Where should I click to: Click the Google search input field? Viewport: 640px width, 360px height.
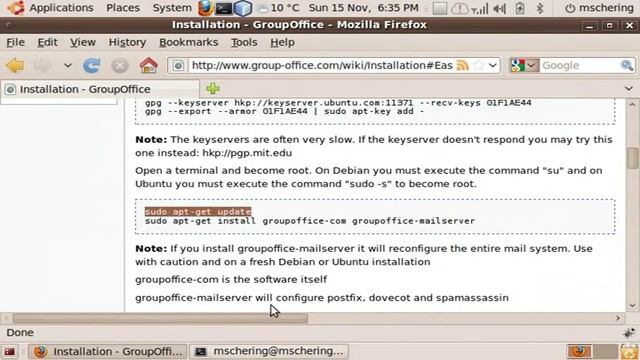[x=580, y=65]
